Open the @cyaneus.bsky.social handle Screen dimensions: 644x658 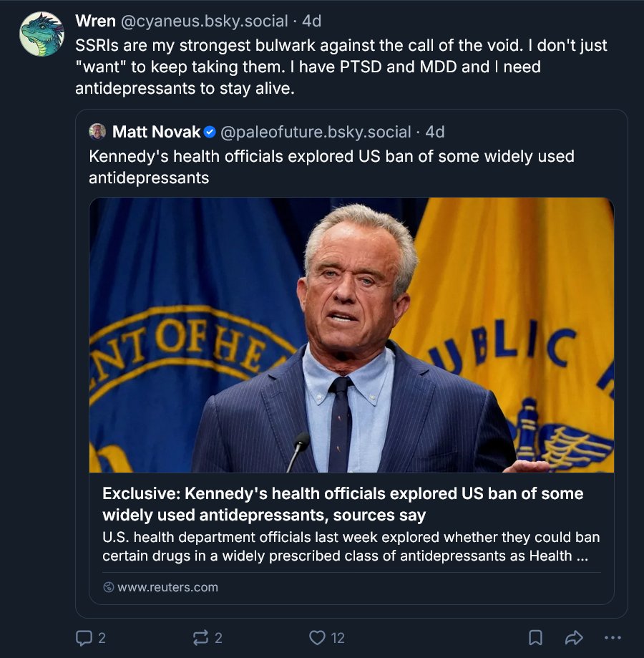[x=204, y=21]
